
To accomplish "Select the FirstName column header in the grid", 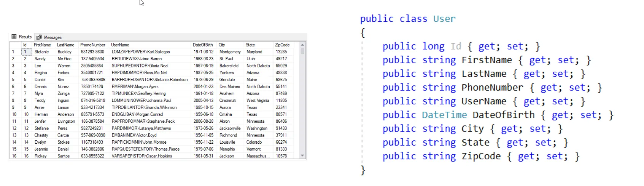I will pyautogui.click(x=43, y=45).
